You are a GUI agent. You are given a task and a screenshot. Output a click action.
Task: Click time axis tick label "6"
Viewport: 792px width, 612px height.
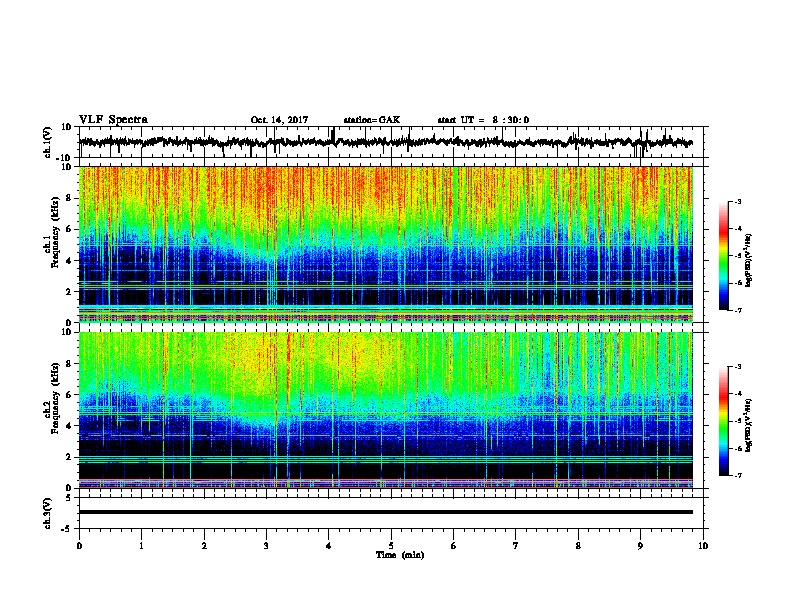click(454, 545)
